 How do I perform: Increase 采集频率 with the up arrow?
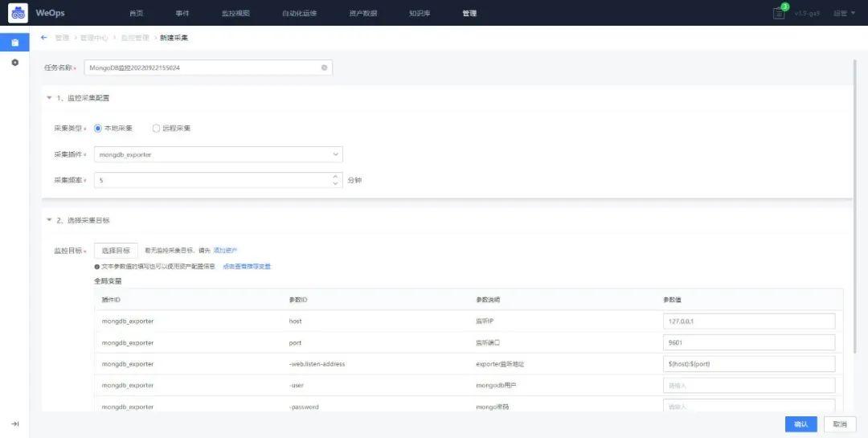335,177
